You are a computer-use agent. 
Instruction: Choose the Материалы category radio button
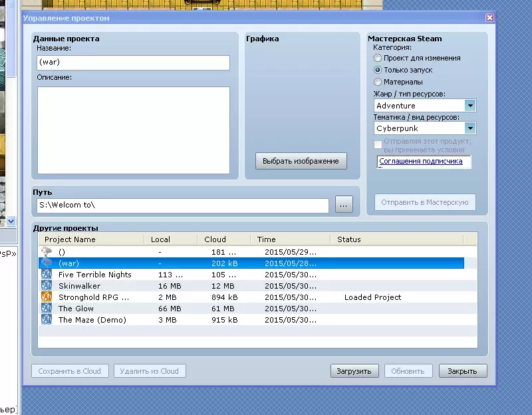point(378,82)
